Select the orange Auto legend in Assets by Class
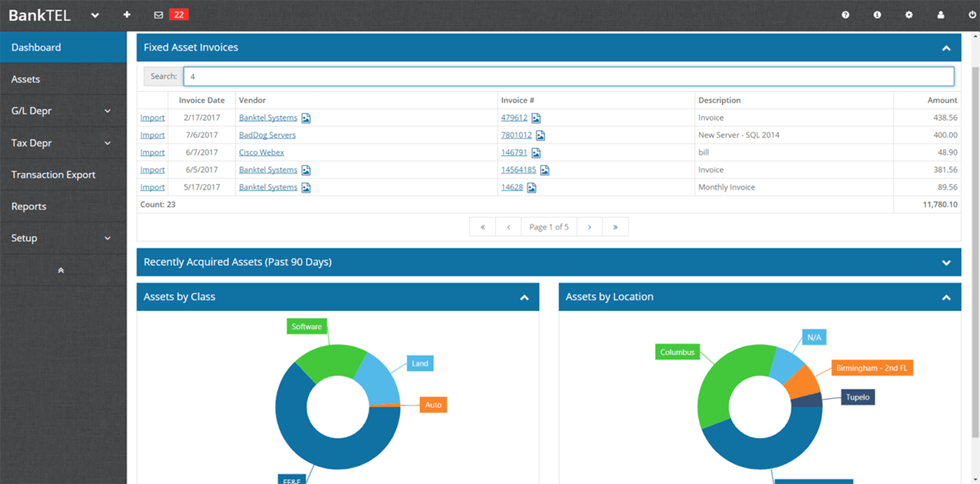This screenshot has height=484, width=980. (432, 405)
